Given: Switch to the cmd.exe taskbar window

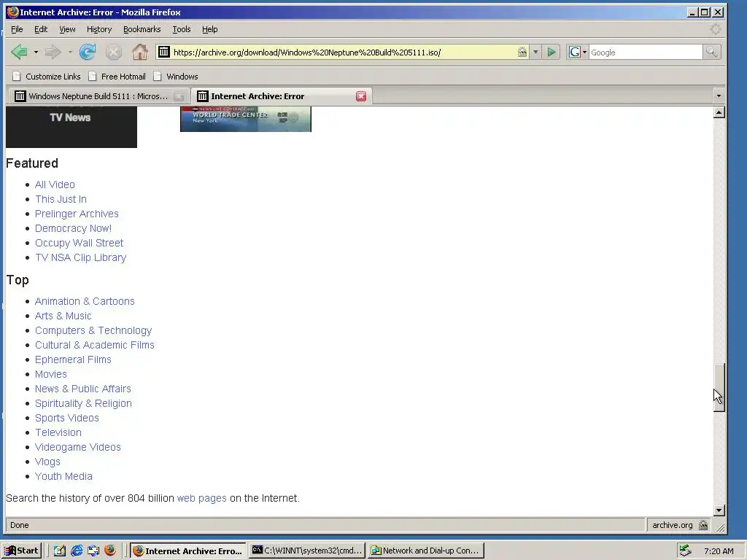Looking at the screenshot, I should [x=307, y=551].
